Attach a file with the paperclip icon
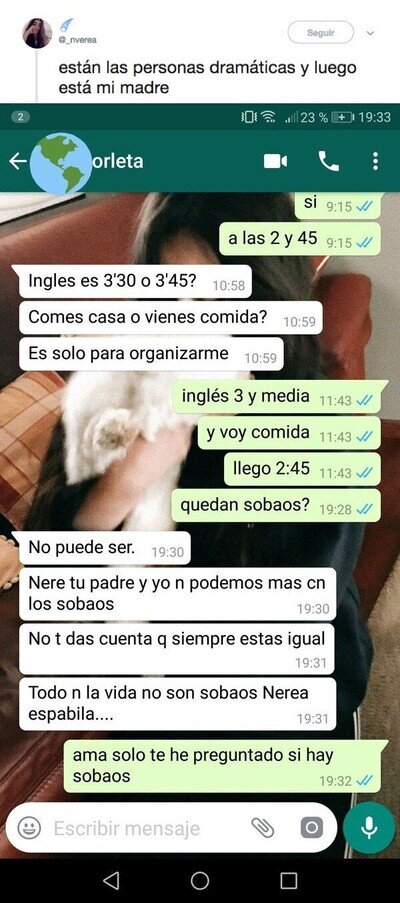The image size is (400, 903). [263, 828]
